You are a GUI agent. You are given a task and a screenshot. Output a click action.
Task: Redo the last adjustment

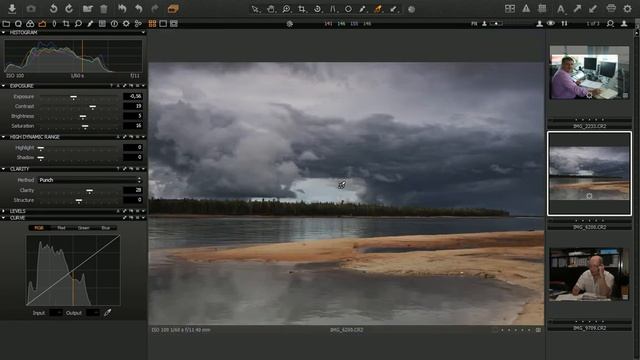click(155, 8)
